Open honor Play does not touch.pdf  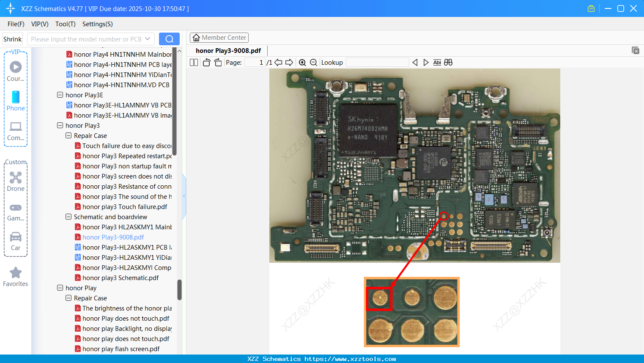122,319
